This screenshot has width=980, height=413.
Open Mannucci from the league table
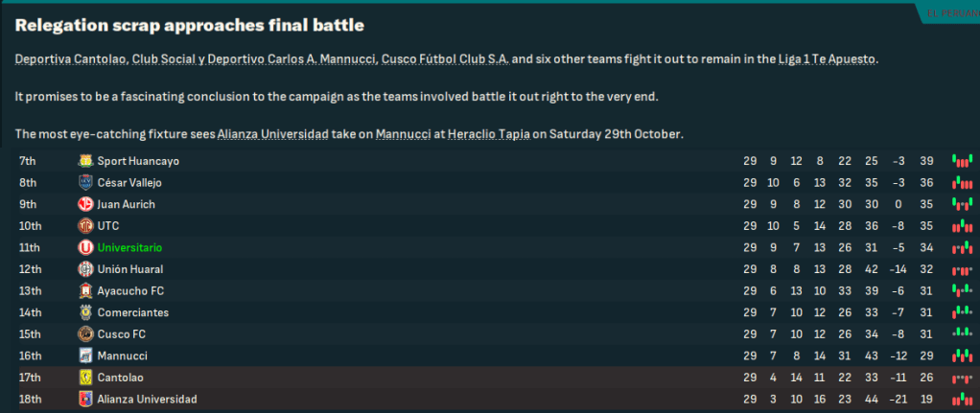click(121, 356)
